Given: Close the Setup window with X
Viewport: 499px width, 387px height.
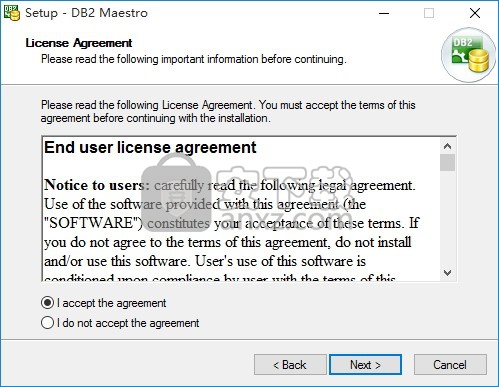Looking at the screenshot, I should click(x=475, y=13).
